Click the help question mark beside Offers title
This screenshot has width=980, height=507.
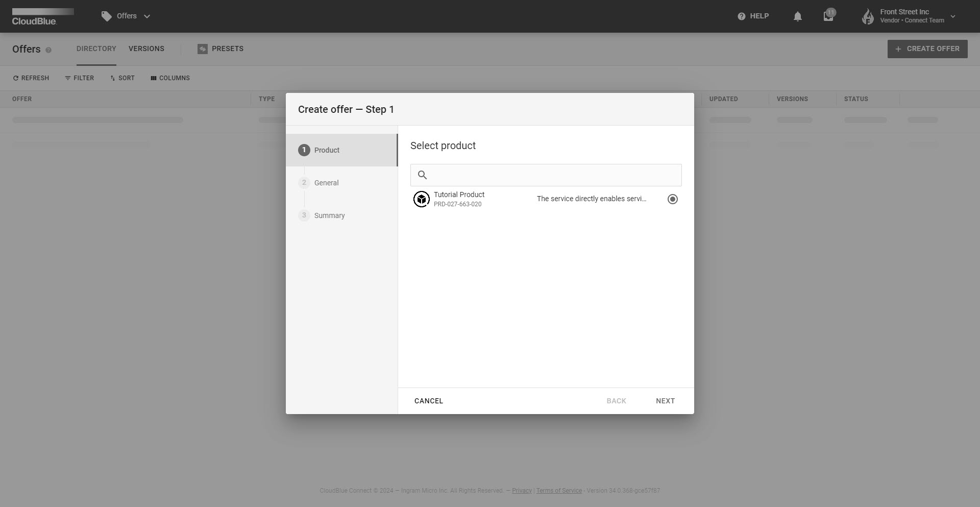(x=48, y=50)
